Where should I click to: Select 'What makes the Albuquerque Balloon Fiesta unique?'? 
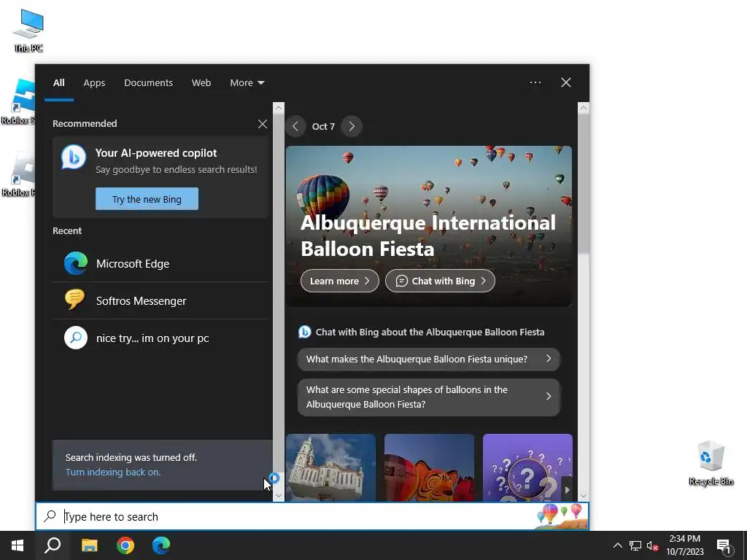coord(429,359)
